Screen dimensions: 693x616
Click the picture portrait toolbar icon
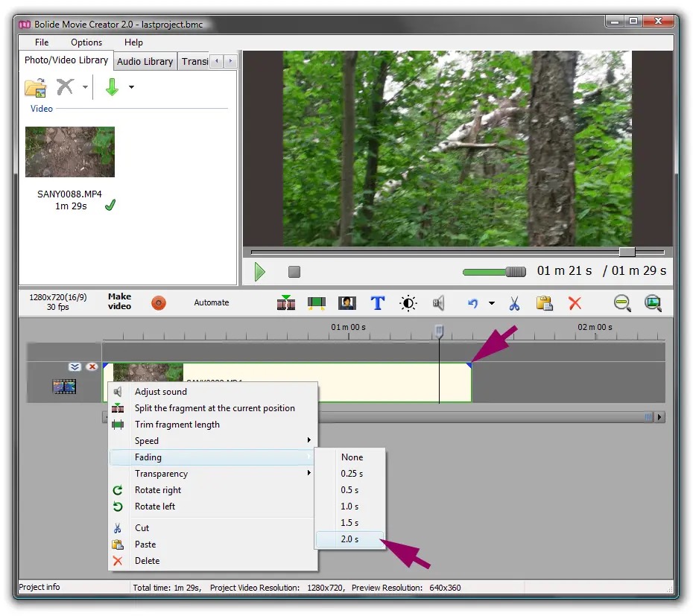[x=347, y=303]
